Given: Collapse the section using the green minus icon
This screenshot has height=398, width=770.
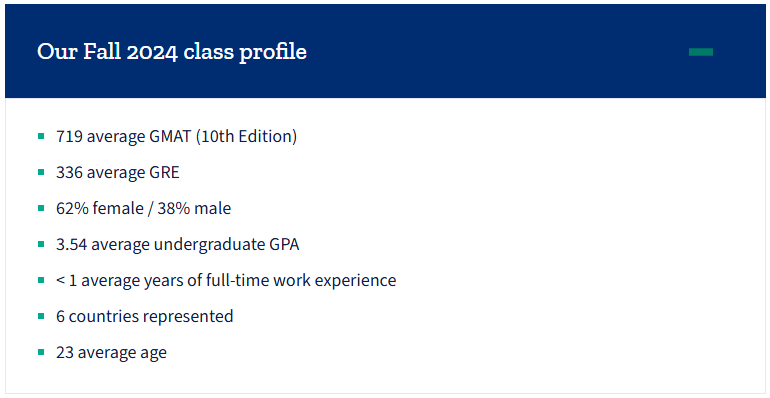Looking at the screenshot, I should click(x=701, y=52).
